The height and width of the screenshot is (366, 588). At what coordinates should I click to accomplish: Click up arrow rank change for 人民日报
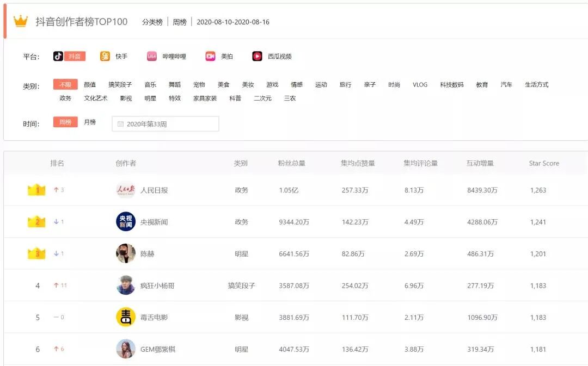point(56,190)
